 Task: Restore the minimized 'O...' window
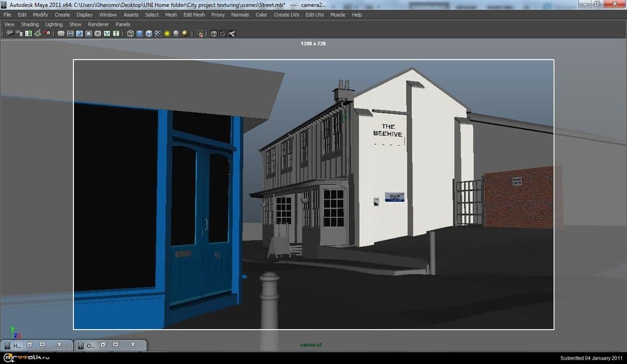[x=103, y=345]
